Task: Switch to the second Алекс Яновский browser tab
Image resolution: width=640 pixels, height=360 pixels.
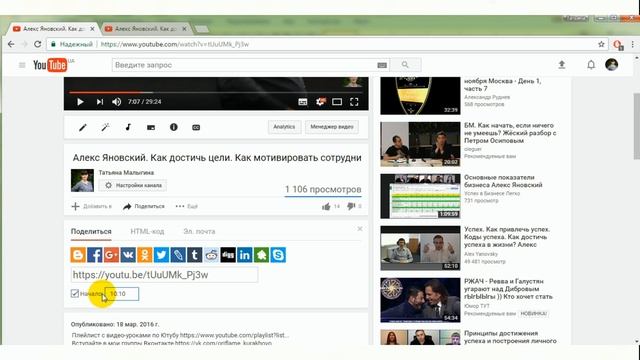Action: click(x=145, y=29)
